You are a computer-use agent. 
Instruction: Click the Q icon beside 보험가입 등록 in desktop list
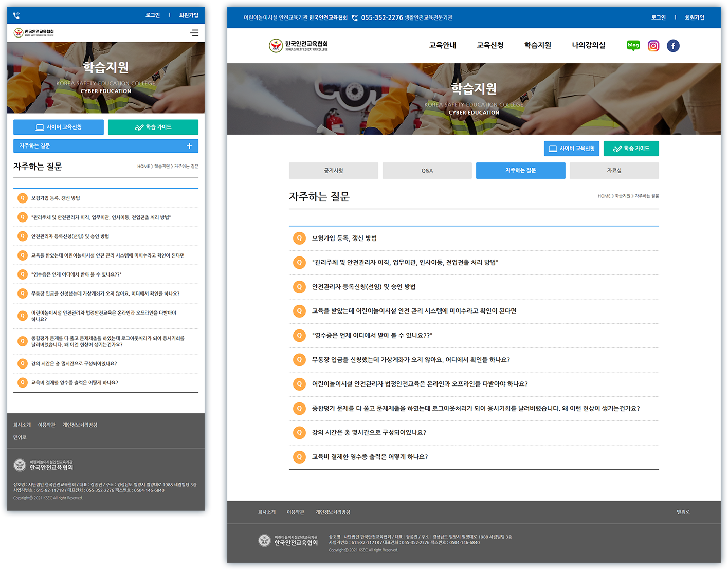pos(299,238)
